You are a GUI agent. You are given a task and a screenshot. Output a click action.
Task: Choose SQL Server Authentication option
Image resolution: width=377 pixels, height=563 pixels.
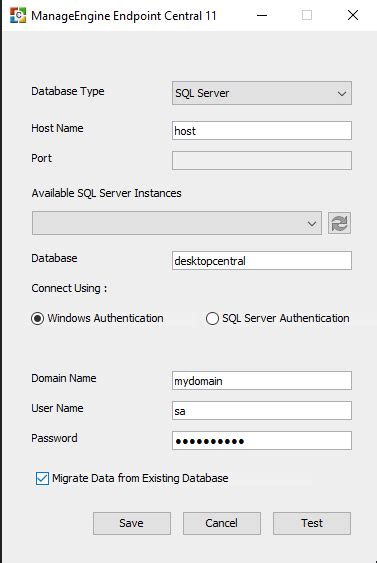[212, 318]
